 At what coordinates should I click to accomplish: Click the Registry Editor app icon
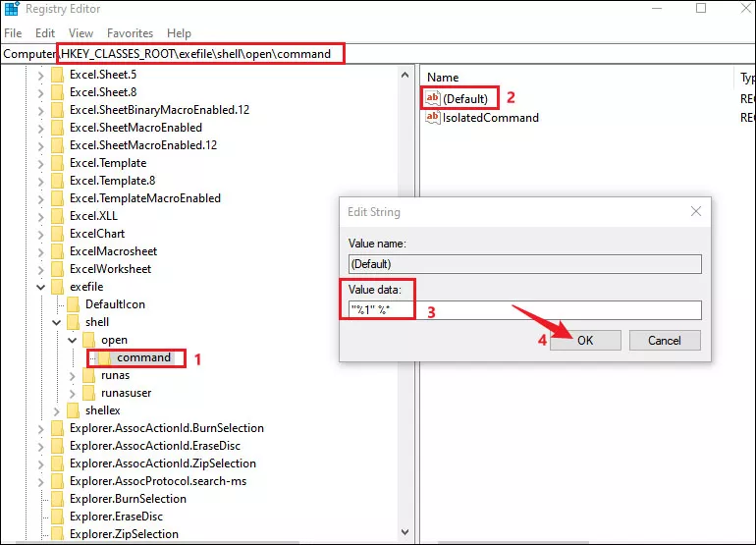pos(12,9)
